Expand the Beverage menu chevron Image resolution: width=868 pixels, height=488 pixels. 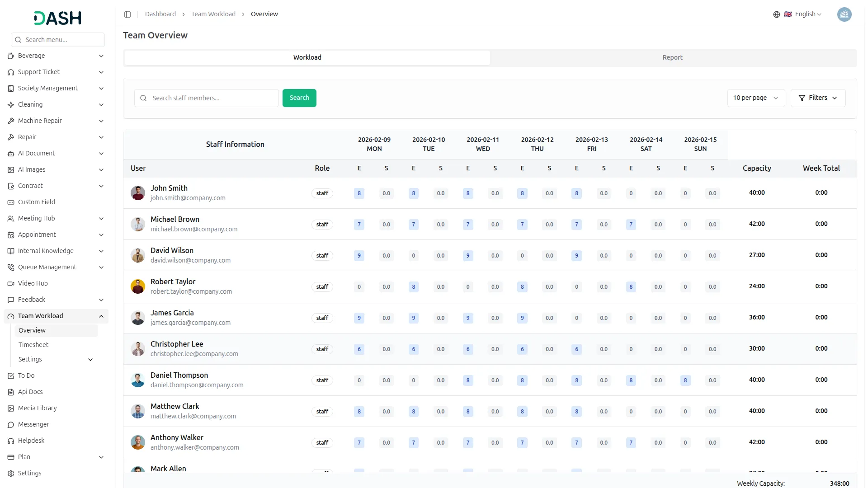tap(101, 56)
